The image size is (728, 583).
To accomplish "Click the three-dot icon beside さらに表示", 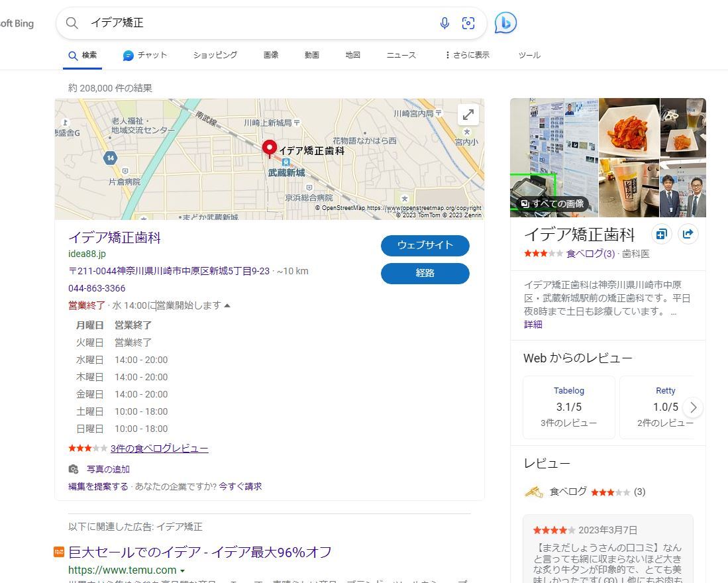I will (x=448, y=55).
